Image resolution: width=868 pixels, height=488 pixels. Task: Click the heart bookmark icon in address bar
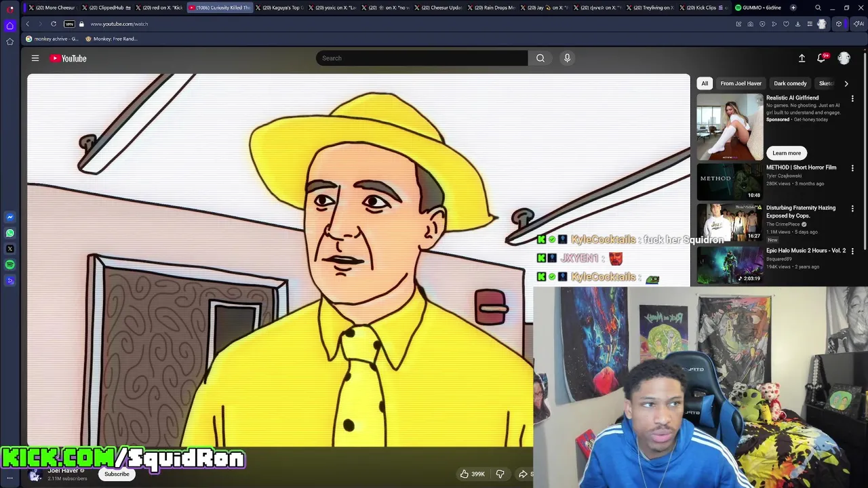(786, 24)
